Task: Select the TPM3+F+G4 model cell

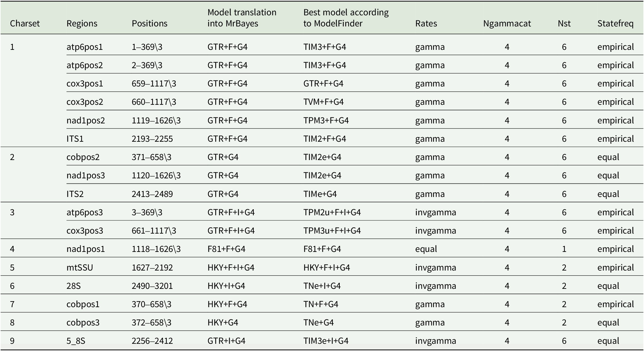Action: pyautogui.click(x=326, y=120)
